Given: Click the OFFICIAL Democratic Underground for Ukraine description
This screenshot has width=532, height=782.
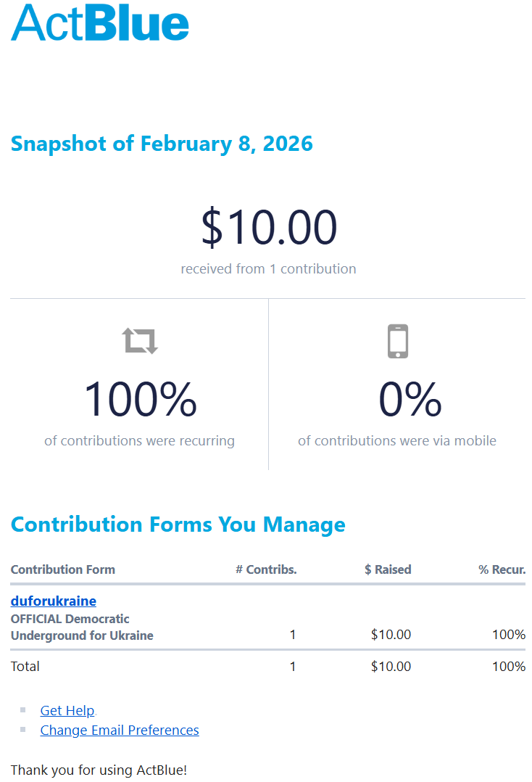Looking at the screenshot, I should coord(82,627).
